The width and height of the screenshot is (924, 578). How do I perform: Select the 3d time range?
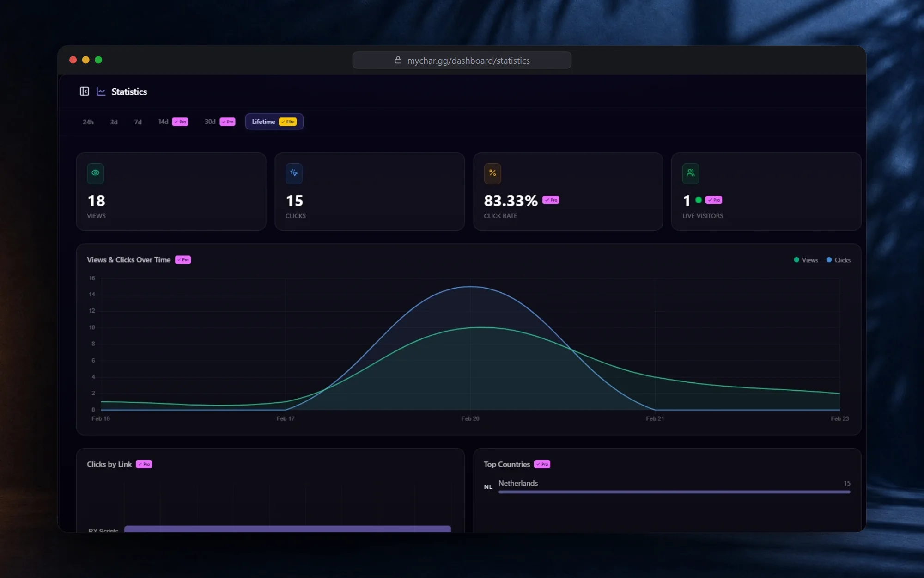pyautogui.click(x=114, y=122)
